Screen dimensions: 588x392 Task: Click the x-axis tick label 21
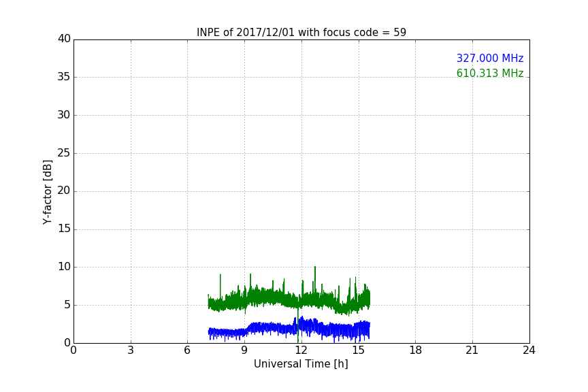click(472, 350)
